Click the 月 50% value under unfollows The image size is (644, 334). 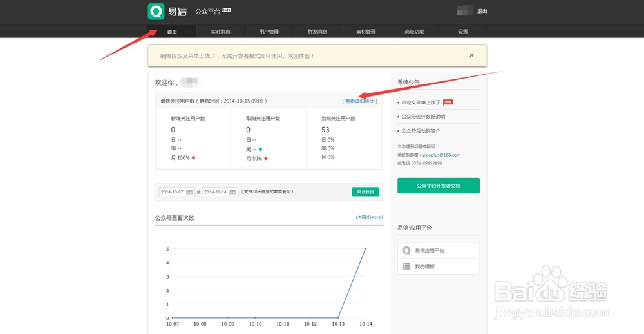[x=254, y=158]
